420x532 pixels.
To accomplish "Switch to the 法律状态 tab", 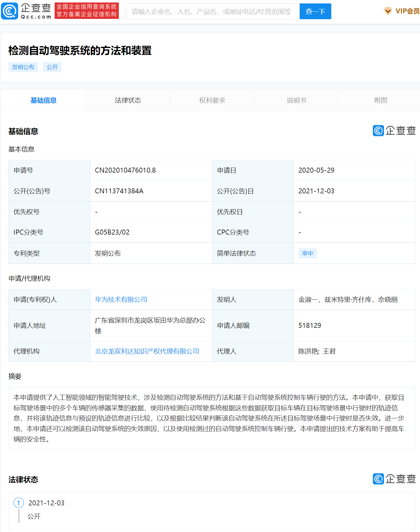I will [x=128, y=100].
